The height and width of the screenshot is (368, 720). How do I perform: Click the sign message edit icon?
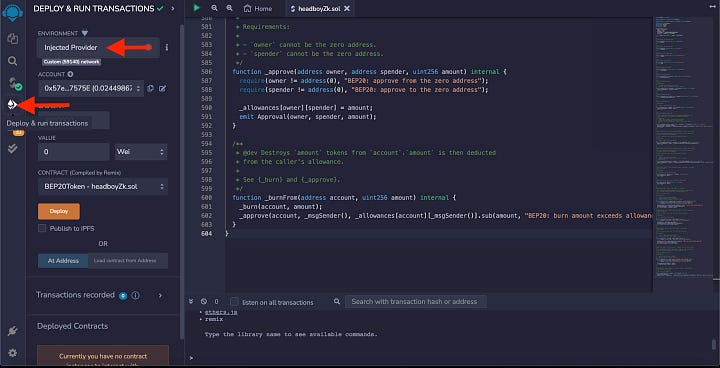[x=162, y=88]
